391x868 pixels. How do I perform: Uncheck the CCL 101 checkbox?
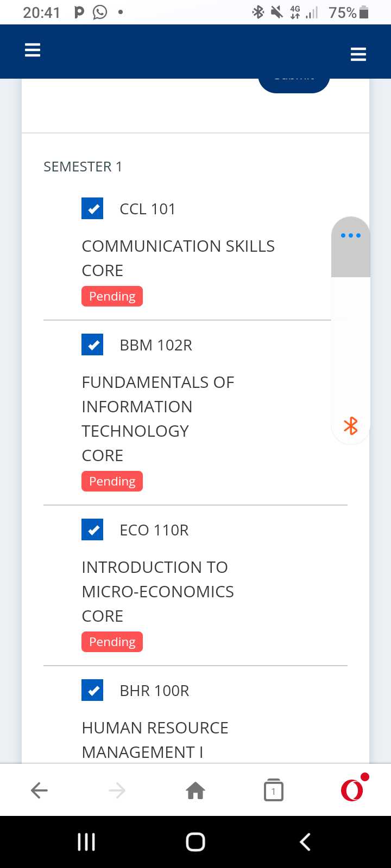click(x=92, y=208)
